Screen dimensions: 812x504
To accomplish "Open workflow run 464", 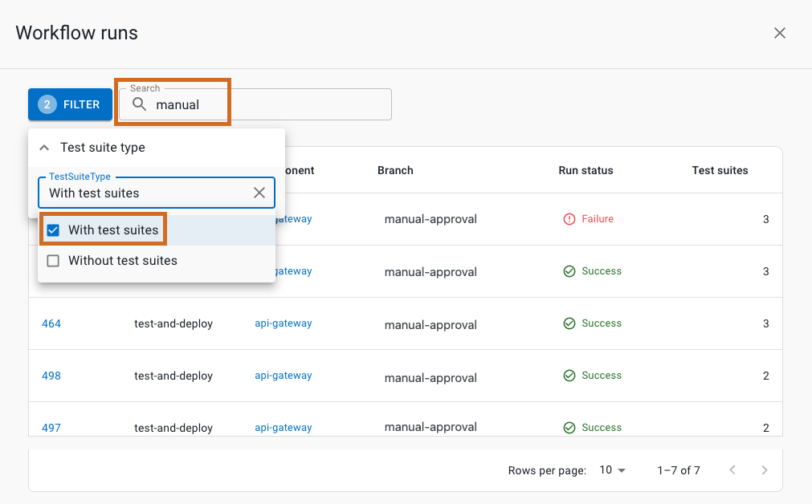I will pyautogui.click(x=51, y=324).
